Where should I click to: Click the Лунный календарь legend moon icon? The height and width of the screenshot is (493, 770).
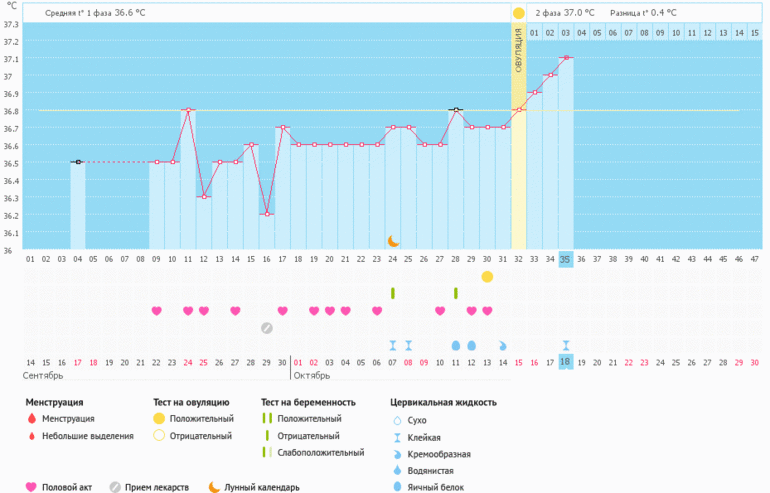[x=215, y=487]
